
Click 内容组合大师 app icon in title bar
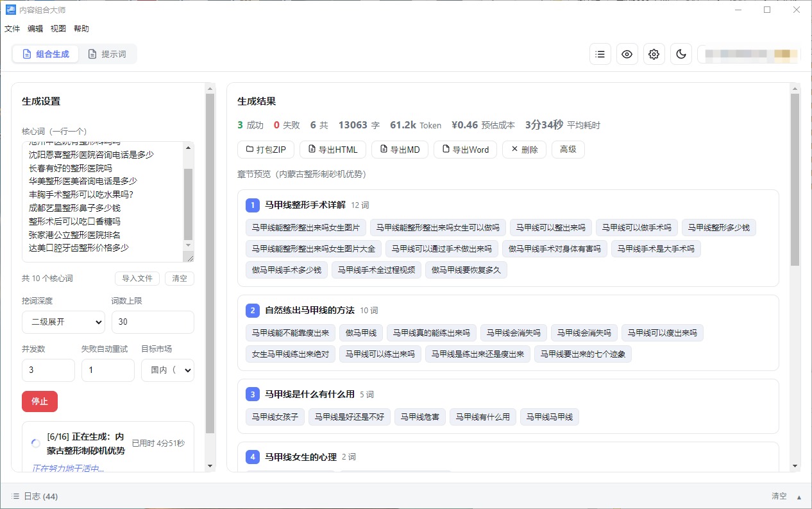tap(10, 10)
